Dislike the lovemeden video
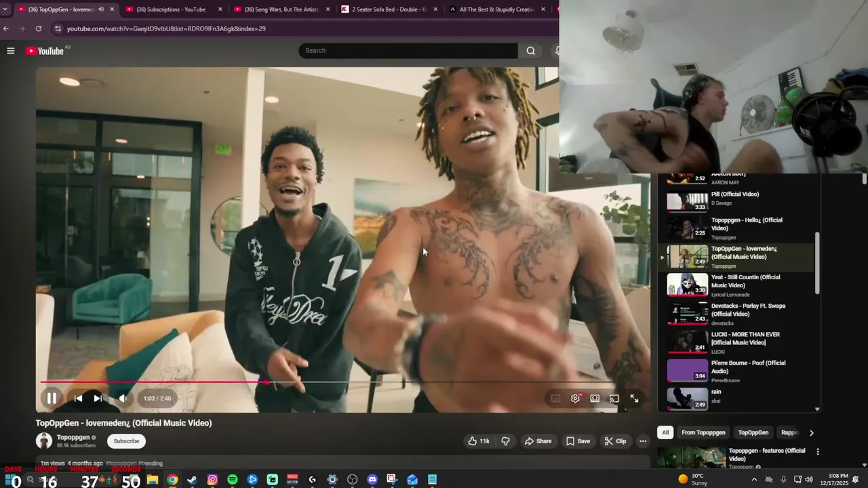Viewport: 868px width, 488px height. [506, 441]
